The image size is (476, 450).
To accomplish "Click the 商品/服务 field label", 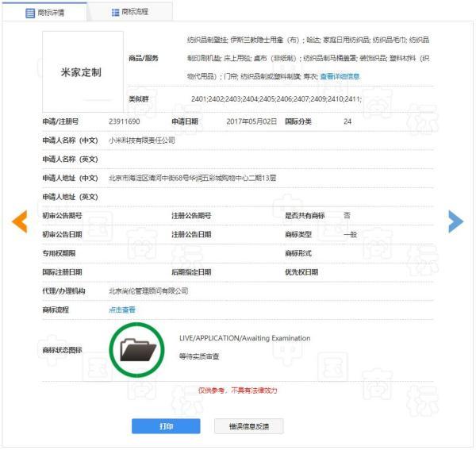I will tap(144, 58).
